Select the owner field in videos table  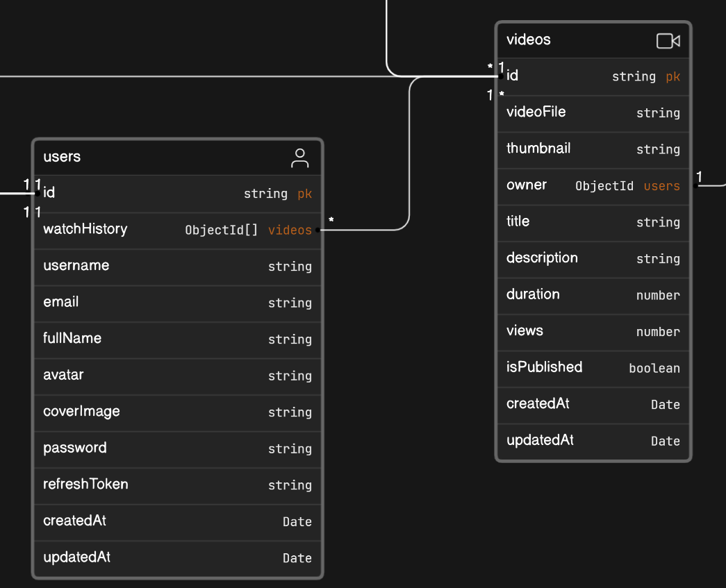pos(527,185)
